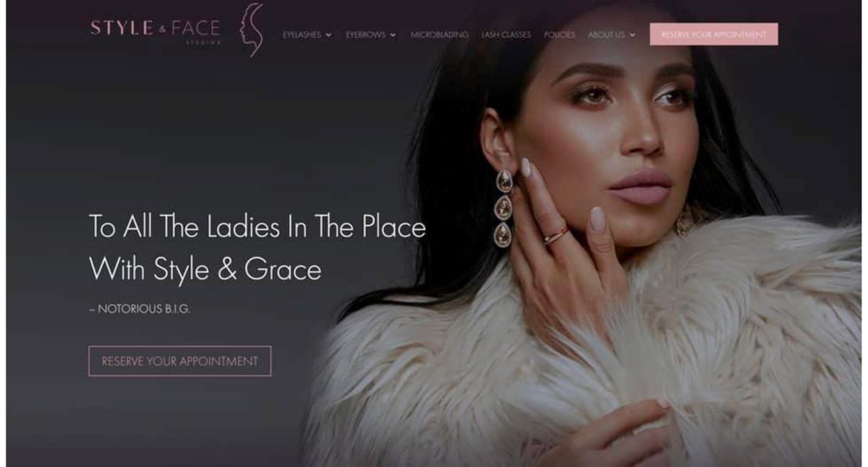This screenshot has width=868, height=467.
Task: Expand the Eyebrows dropdown chevron
Action: point(393,35)
